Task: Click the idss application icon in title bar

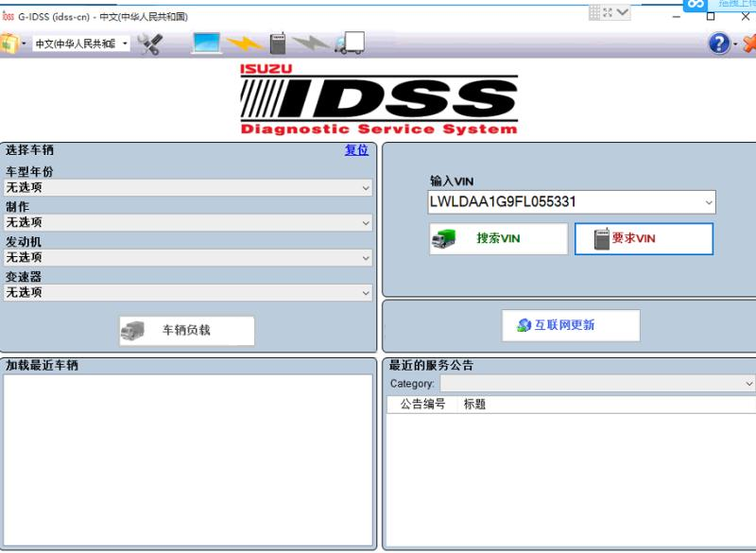Action: [8, 16]
